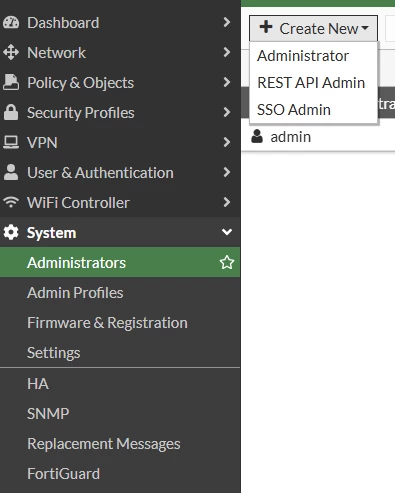
Task: Open Firmware & Registration page
Action: pyautogui.click(x=120, y=323)
